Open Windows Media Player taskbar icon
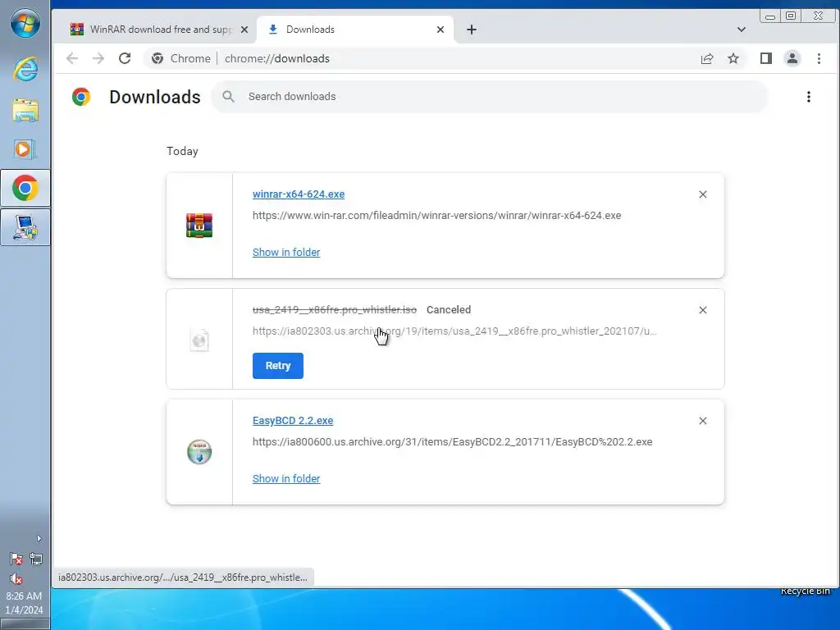The height and width of the screenshot is (630, 840). [25, 149]
